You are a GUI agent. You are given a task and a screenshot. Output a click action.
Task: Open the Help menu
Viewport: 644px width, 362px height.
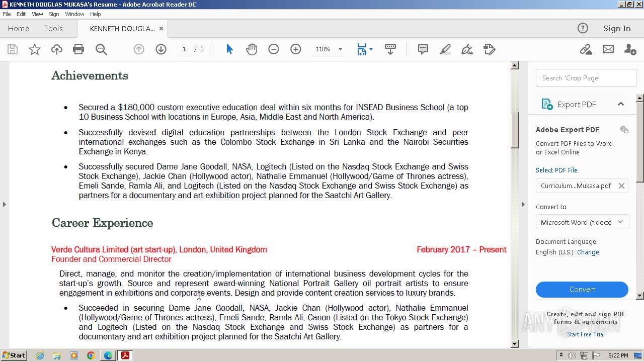[x=96, y=14]
